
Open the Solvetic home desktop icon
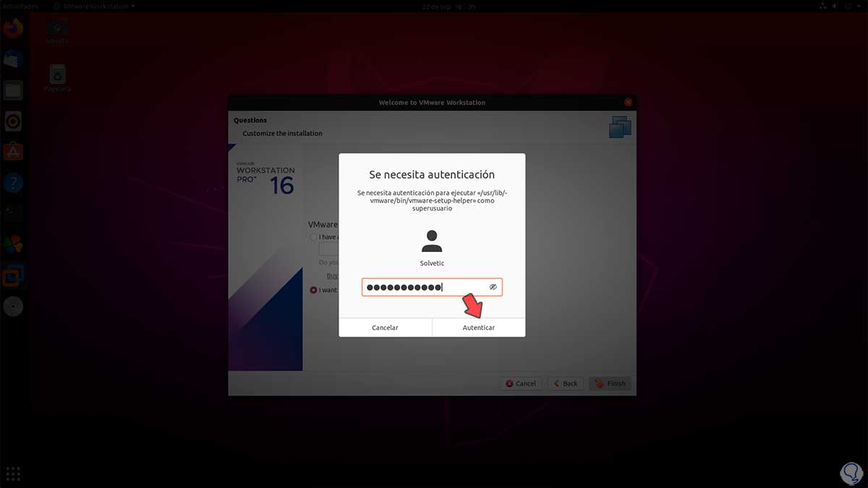pos(57,31)
